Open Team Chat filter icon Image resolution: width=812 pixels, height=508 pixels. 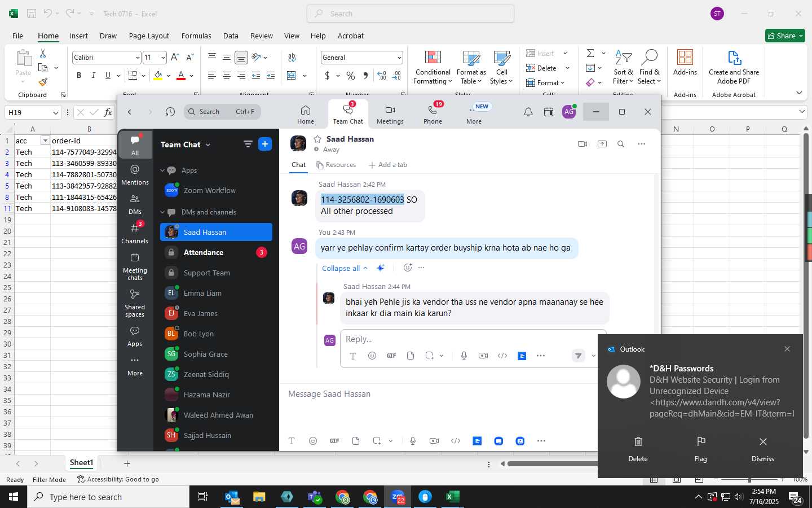point(248,144)
